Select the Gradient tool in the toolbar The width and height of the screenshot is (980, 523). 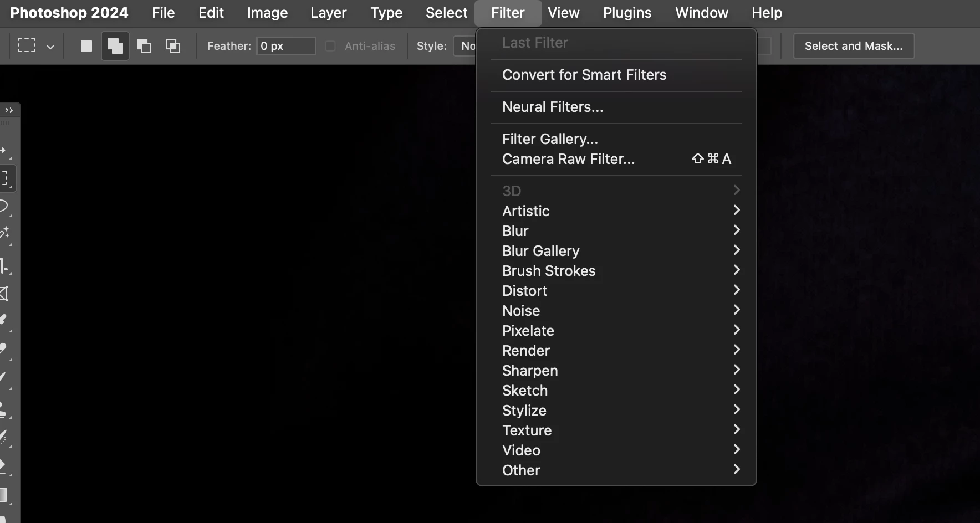coord(4,495)
